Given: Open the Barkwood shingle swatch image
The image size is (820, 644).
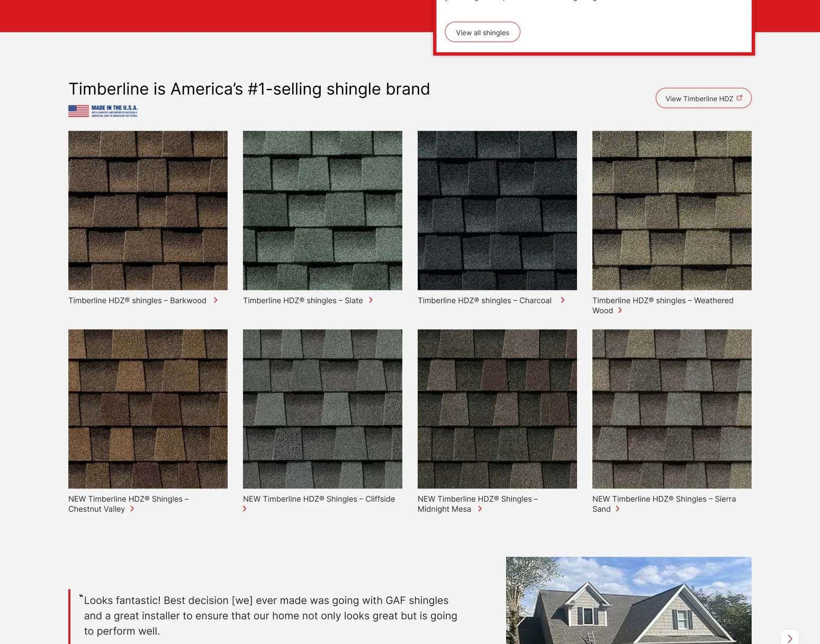Looking at the screenshot, I should (x=148, y=211).
